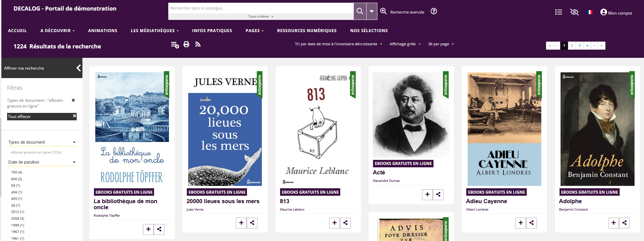Viewport: 644px width, 241px height.
Task: Click next page arrow in pagination
Action: (595, 46)
